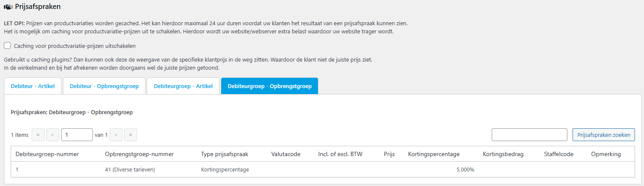
Task: Click the current page number field
Action: tap(77, 135)
